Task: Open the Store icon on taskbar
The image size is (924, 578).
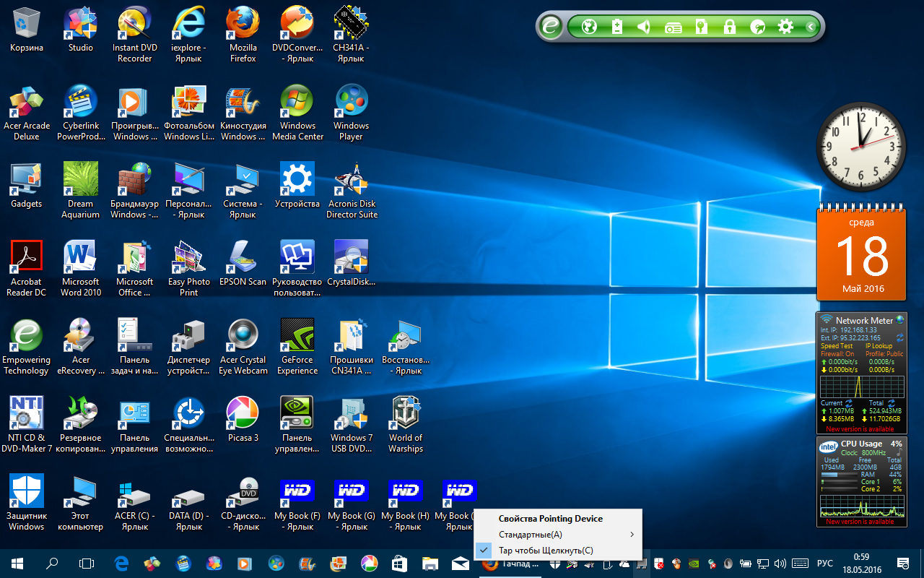Action: (x=399, y=564)
